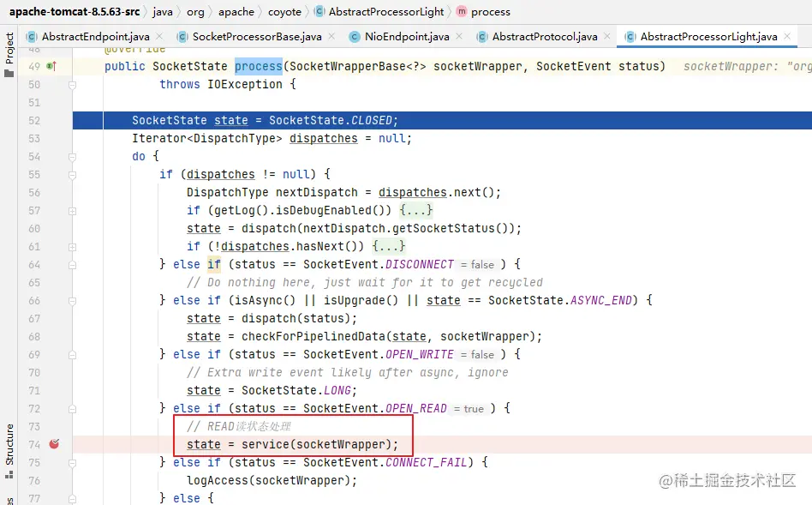Select the AbstractProcessorLight.java tab
The height and width of the screenshot is (505, 812).
pyautogui.click(x=708, y=37)
